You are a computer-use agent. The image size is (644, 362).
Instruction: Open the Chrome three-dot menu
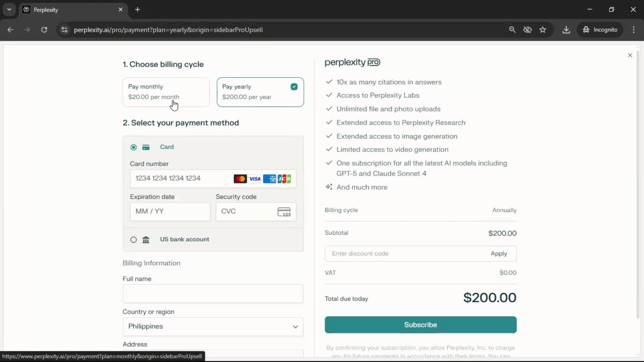pos(634,30)
